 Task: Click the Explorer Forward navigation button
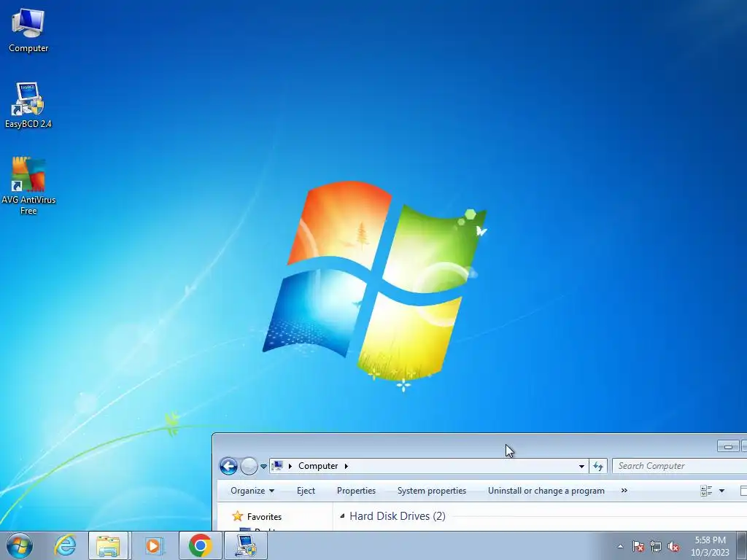pos(249,466)
